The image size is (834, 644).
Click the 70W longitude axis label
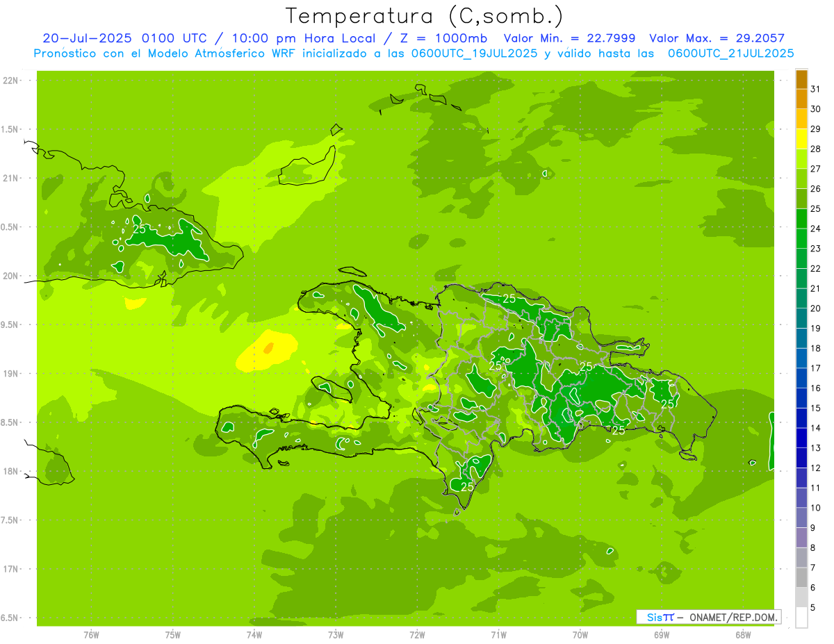point(580,634)
